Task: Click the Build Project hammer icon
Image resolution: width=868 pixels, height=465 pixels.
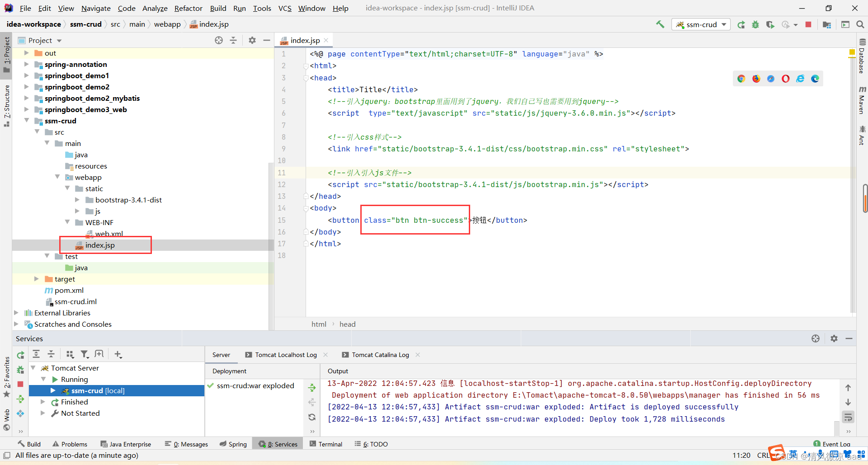Action: click(660, 24)
